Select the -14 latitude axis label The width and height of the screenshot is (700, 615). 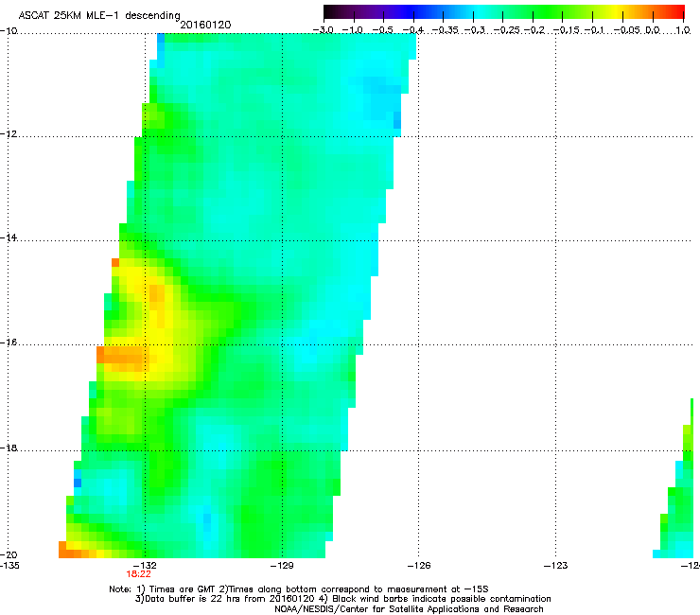coord(9,237)
